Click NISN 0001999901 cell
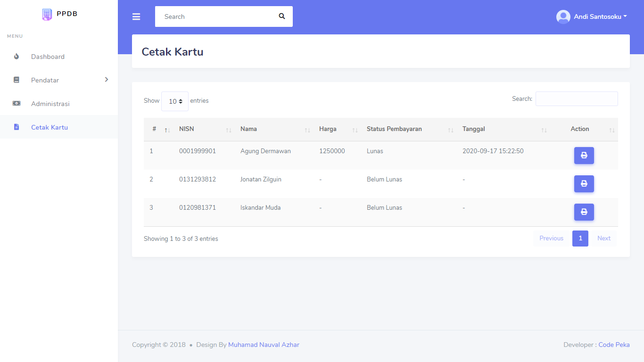 [198, 151]
